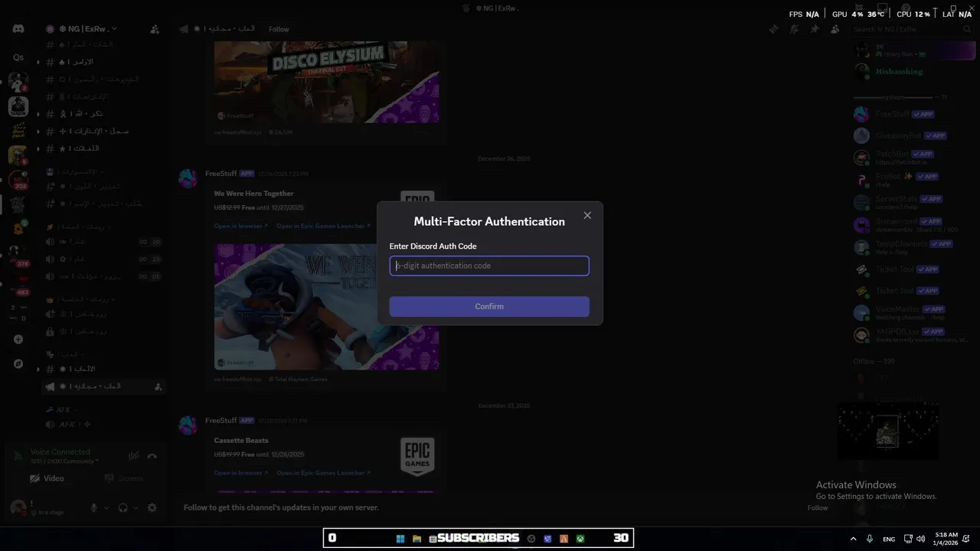Invite people icon beside server name

tap(155, 29)
